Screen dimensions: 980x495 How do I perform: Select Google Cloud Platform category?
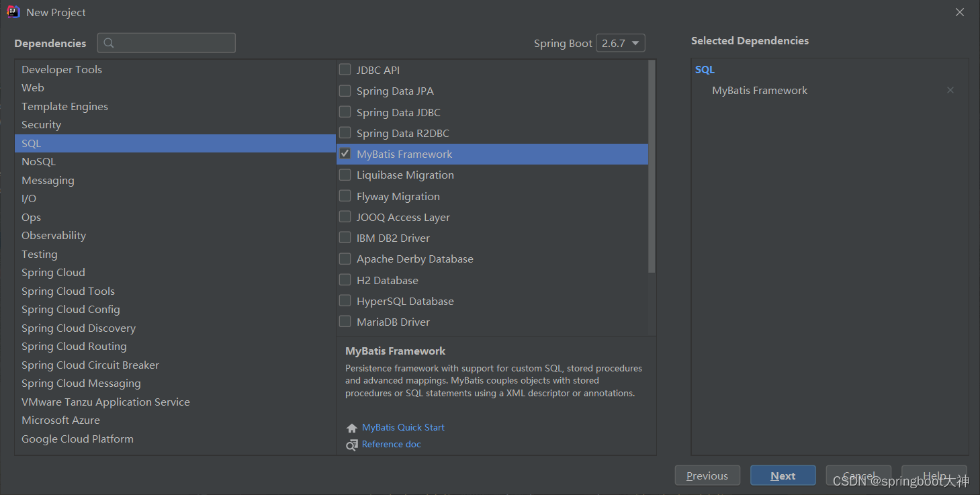[175, 439]
